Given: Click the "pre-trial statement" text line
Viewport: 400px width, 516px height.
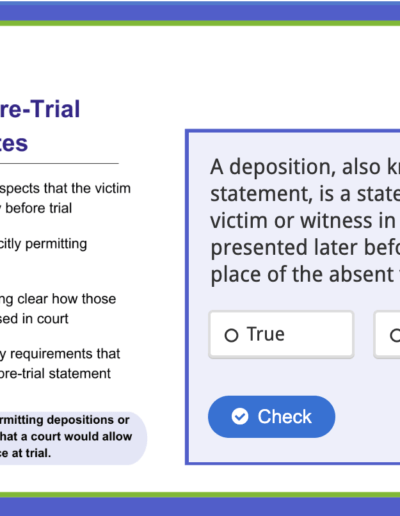Looking at the screenshot, I should (x=55, y=374).
